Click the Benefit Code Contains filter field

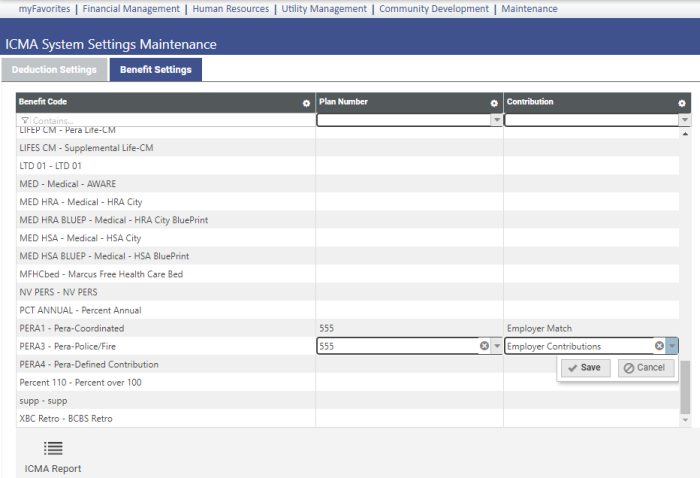click(166, 120)
